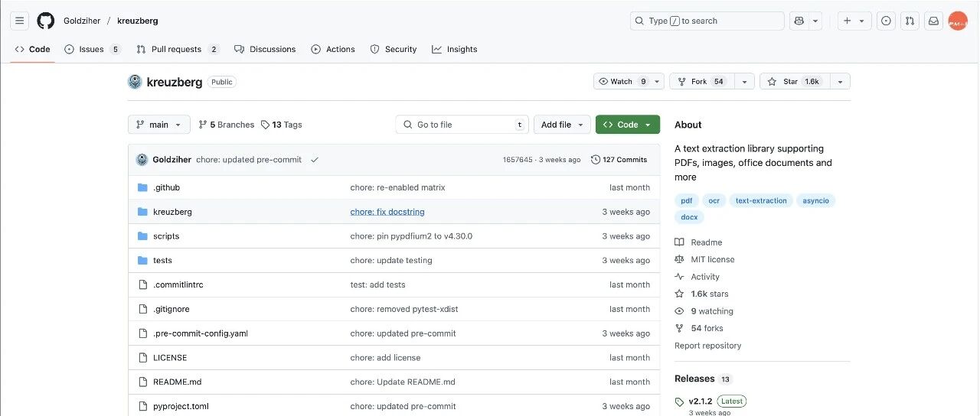Screen dimensions: 980x416
Task: Open the LICENSE file
Action: click(170, 358)
